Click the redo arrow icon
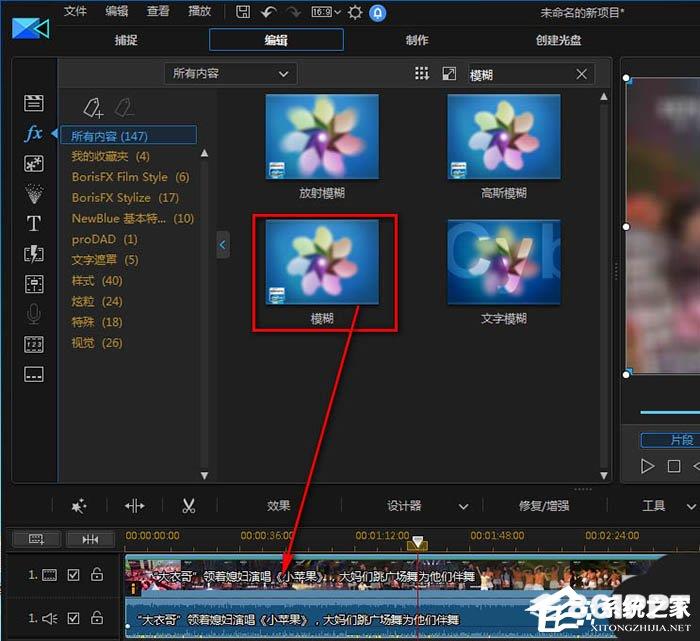700x641 pixels. click(294, 12)
